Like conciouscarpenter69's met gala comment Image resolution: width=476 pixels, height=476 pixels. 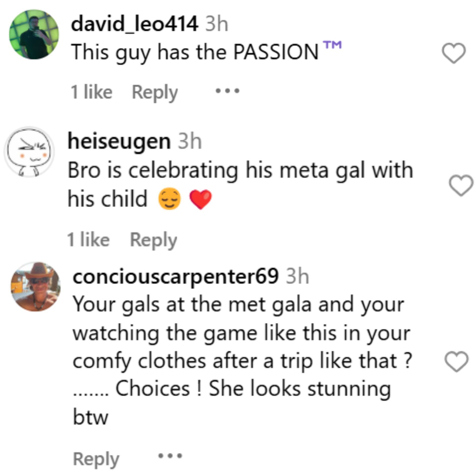(456, 361)
